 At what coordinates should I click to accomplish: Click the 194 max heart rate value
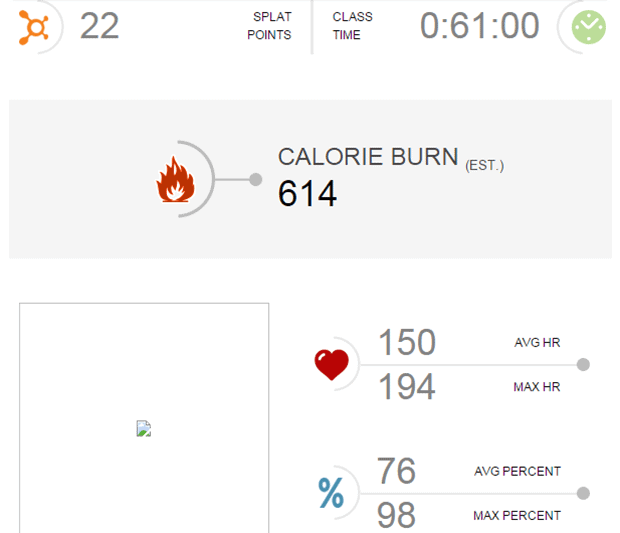click(406, 386)
